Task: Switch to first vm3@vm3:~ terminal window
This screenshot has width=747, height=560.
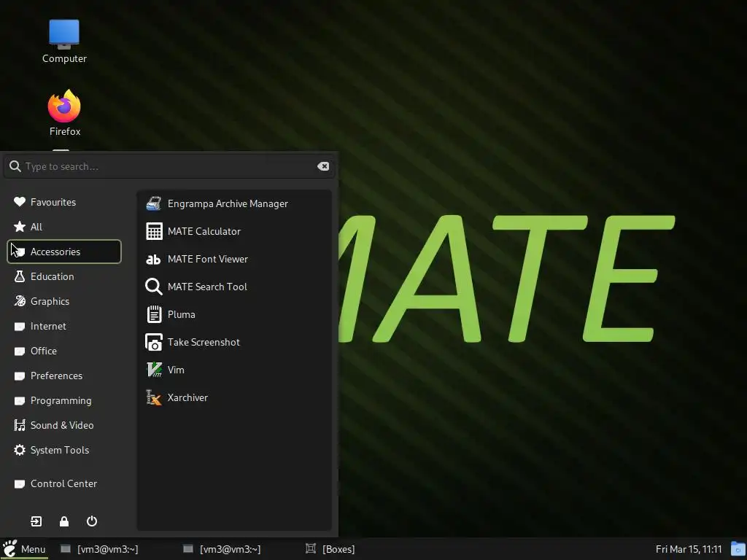Action: [99, 549]
